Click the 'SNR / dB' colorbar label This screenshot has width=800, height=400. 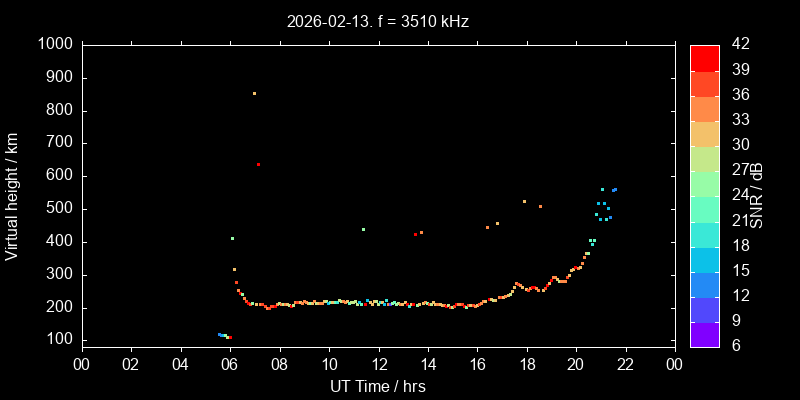click(757, 195)
